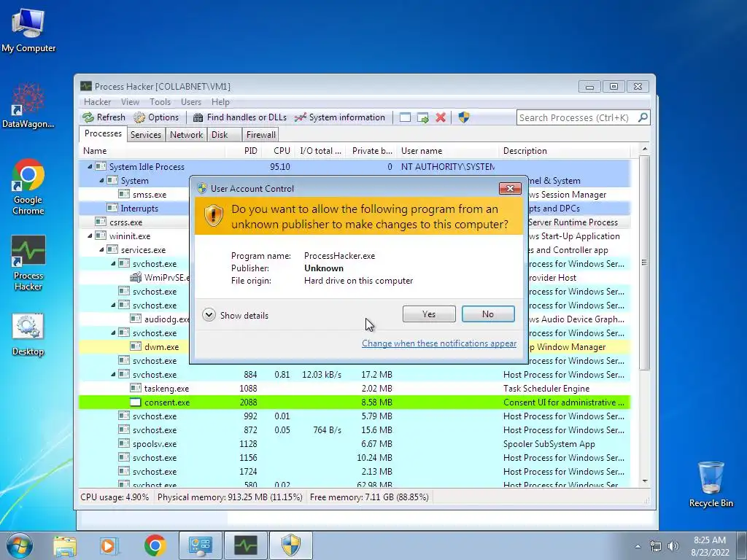Click the process list vertical scrollbar thumb

click(645, 262)
